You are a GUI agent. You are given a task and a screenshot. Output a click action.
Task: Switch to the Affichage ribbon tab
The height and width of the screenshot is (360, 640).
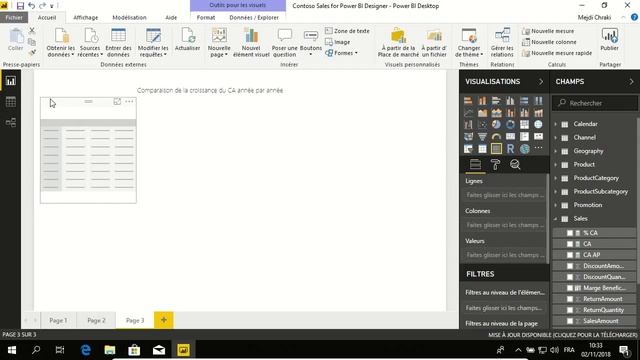(x=86, y=18)
